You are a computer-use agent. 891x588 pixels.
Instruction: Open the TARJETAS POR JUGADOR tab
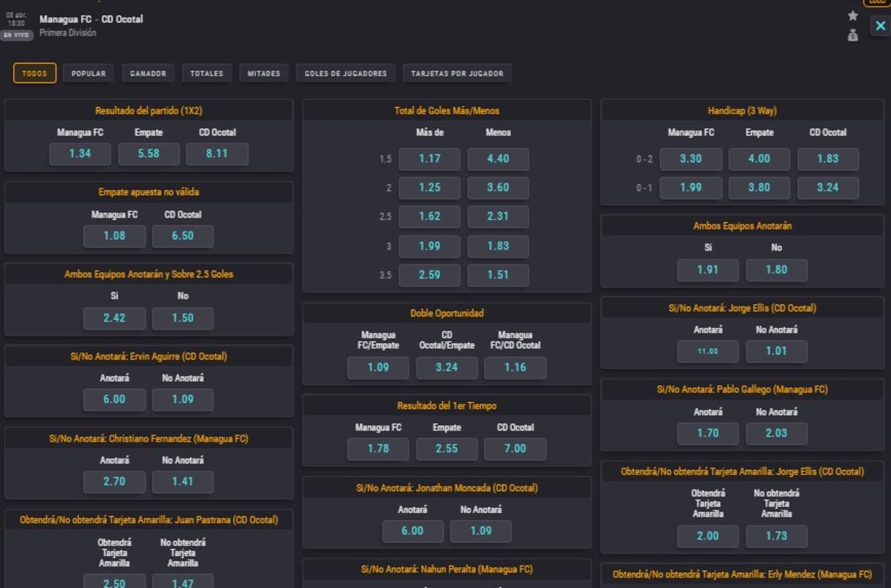point(457,73)
